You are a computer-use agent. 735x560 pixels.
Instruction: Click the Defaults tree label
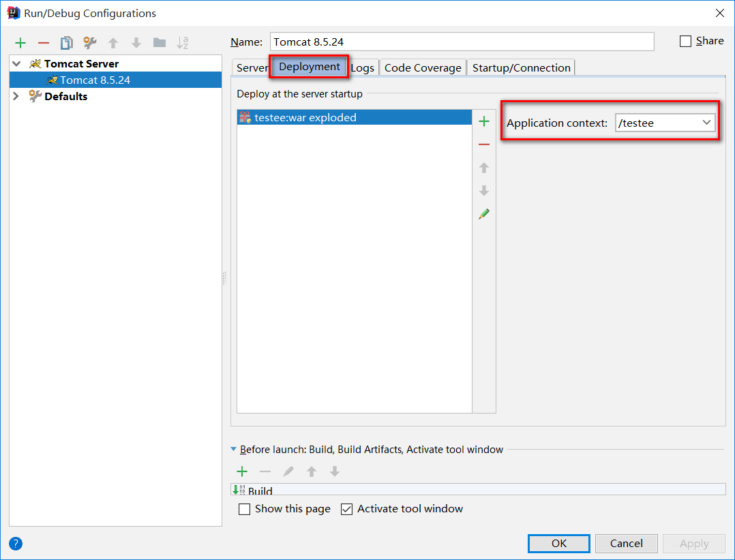pyautogui.click(x=65, y=97)
